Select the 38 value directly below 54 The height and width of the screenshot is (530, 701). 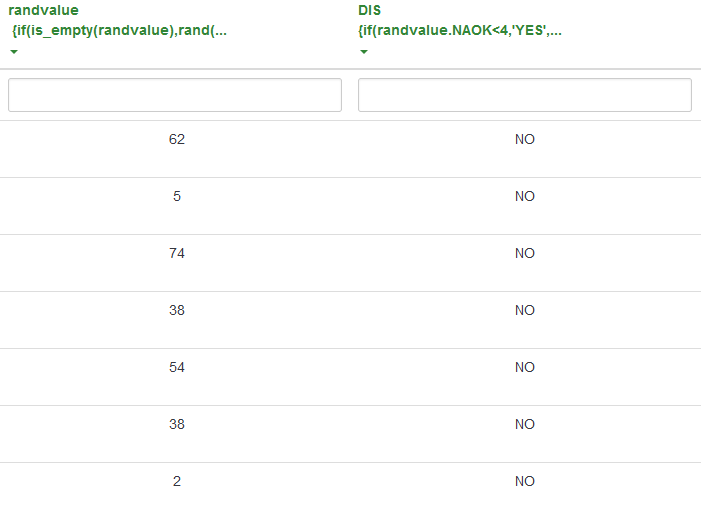177,425
